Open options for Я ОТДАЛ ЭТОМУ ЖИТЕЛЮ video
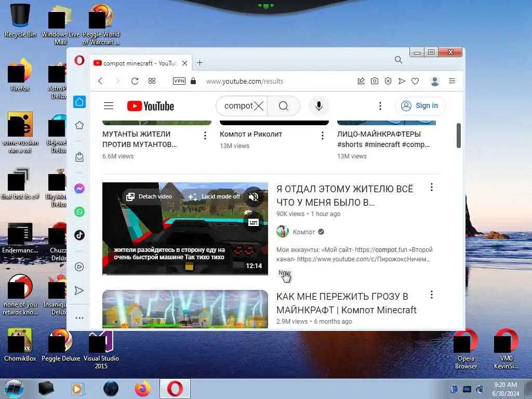Viewport: 532px width, 399px height. click(432, 187)
